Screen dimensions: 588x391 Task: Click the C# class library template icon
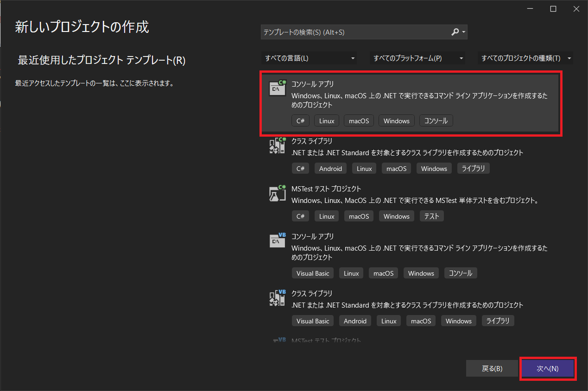(x=278, y=145)
